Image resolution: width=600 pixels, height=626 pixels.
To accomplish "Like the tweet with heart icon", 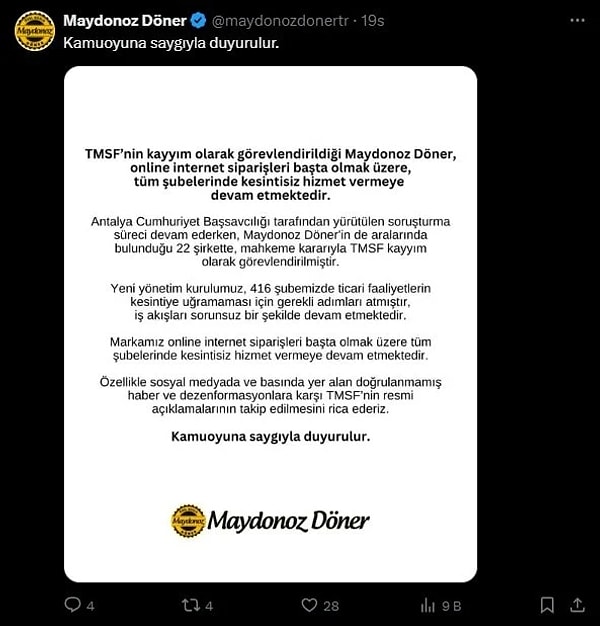I will [x=309, y=605].
